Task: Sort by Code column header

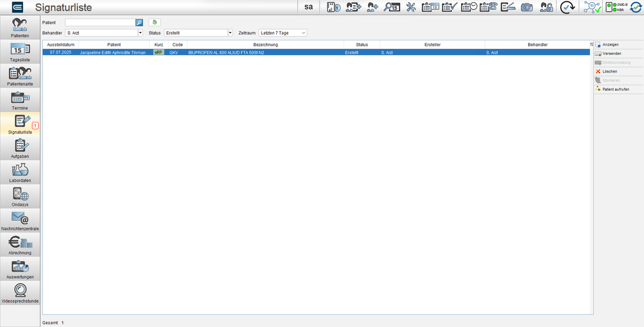Action: point(178,45)
